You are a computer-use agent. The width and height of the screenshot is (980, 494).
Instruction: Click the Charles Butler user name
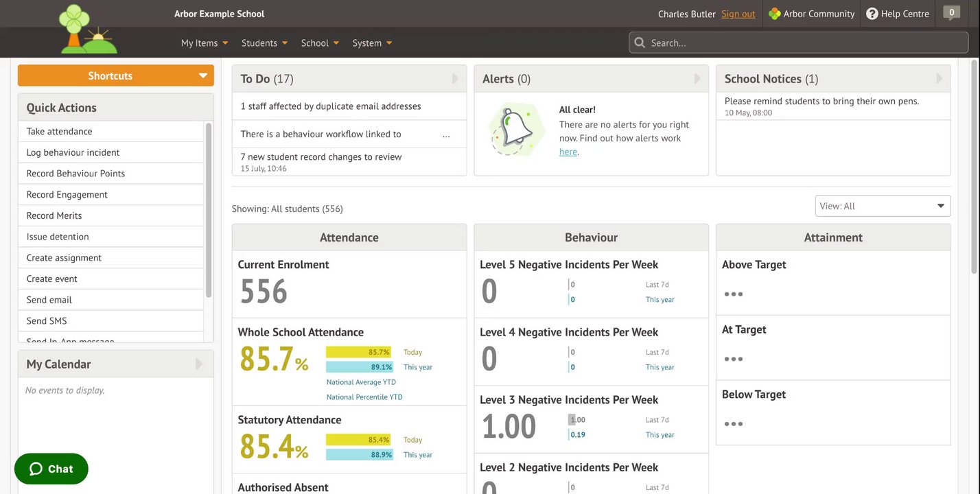[x=686, y=14]
